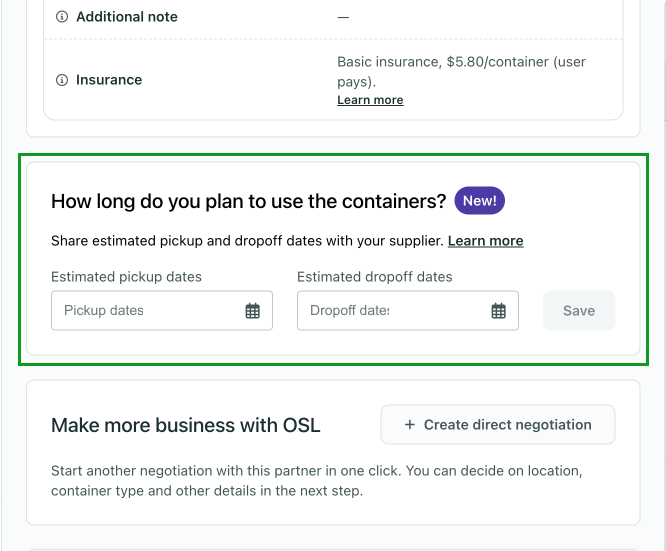
Task: Click the purple New! badge
Action: tap(479, 201)
